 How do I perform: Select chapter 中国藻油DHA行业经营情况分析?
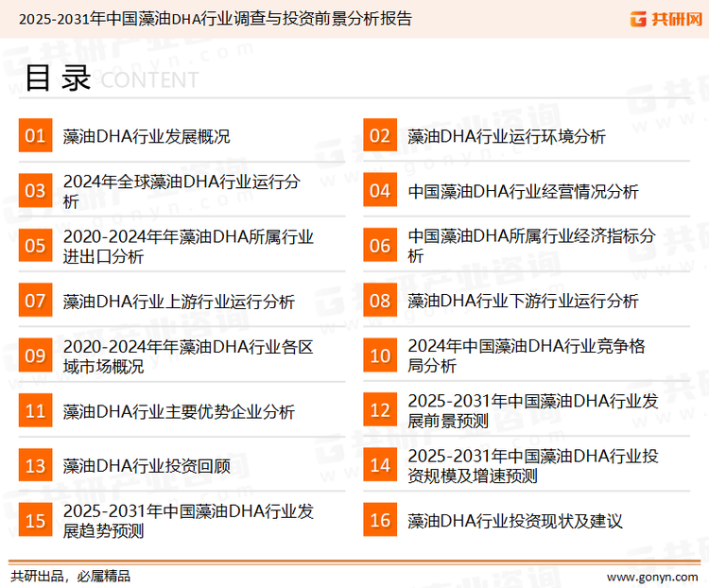[523, 191]
